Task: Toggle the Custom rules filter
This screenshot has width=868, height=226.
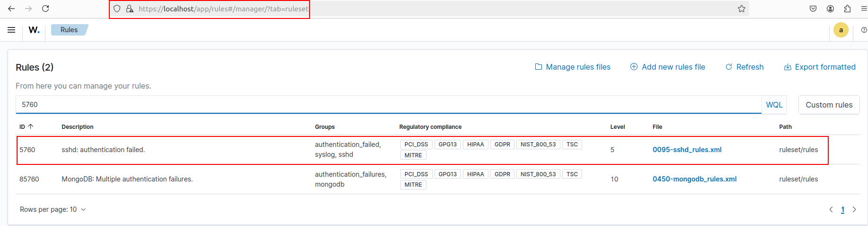Action: click(x=829, y=105)
